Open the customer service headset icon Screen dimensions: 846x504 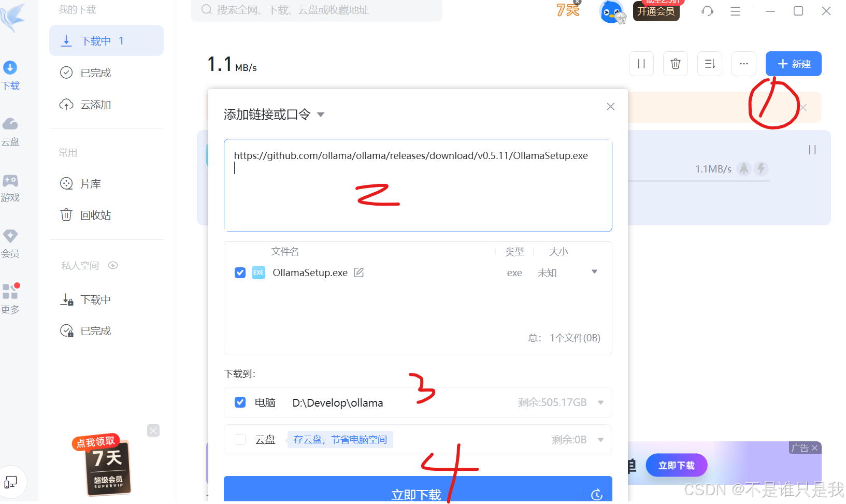(707, 11)
